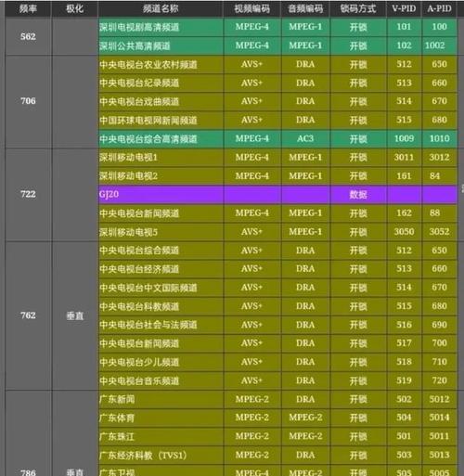Click the purple GJ20 row name
This screenshot has height=476, width=464.
[x=161, y=194]
